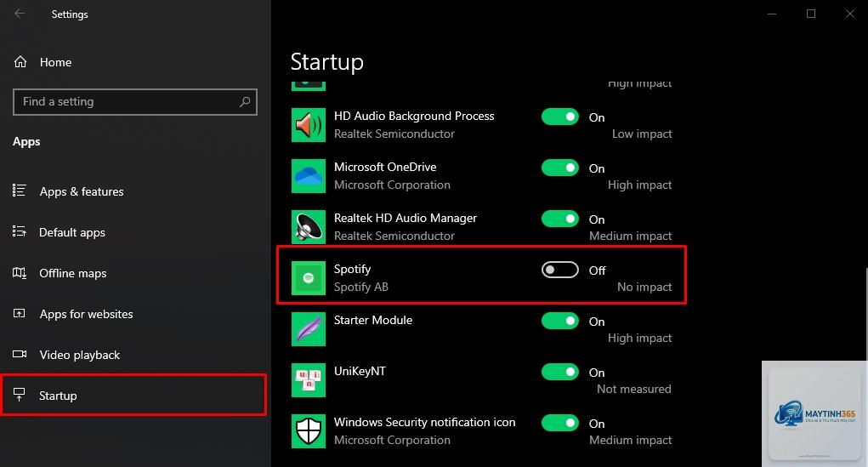Click the Default apps icon
Screen dimensions: 868x467
click(x=20, y=231)
